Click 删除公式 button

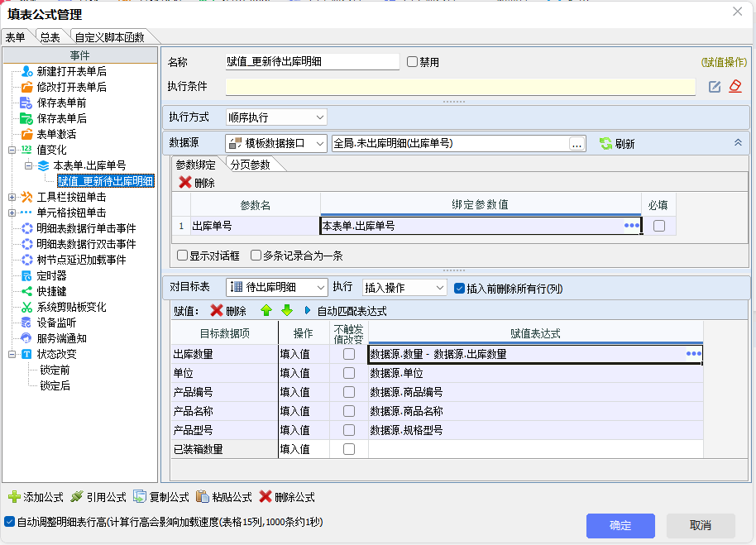click(x=287, y=497)
